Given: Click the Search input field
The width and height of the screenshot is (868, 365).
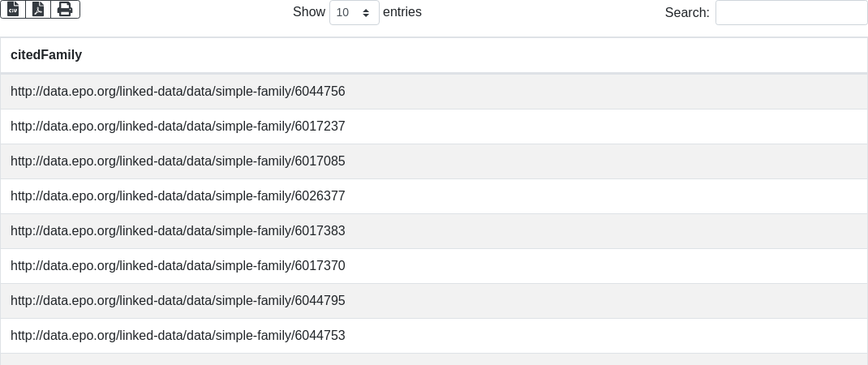Looking at the screenshot, I should (791, 13).
